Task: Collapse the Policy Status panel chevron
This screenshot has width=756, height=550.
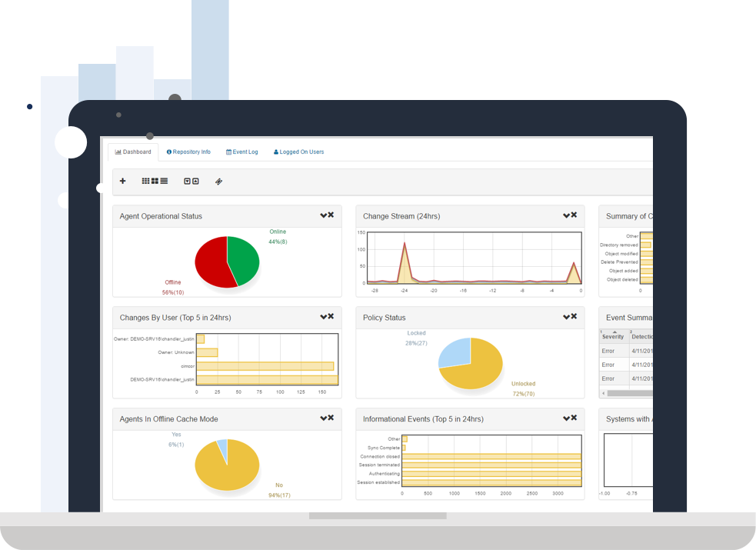Action: tap(567, 317)
